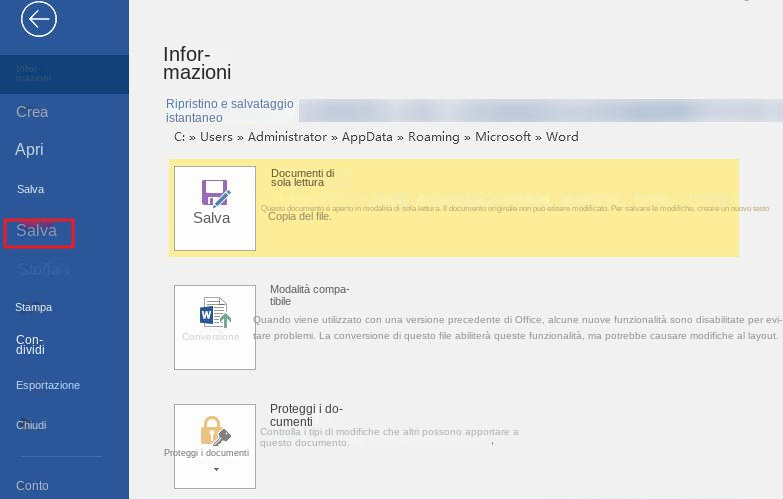Click the small Salva entry below Apri
The height and width of the screenshot is (499, 783).
tap(30, 189)
